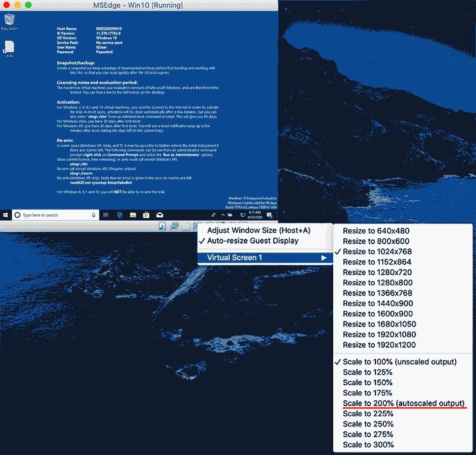
Task: Choose Scale to 200% (autoscaled output)
Action: [x=403, y=403]
